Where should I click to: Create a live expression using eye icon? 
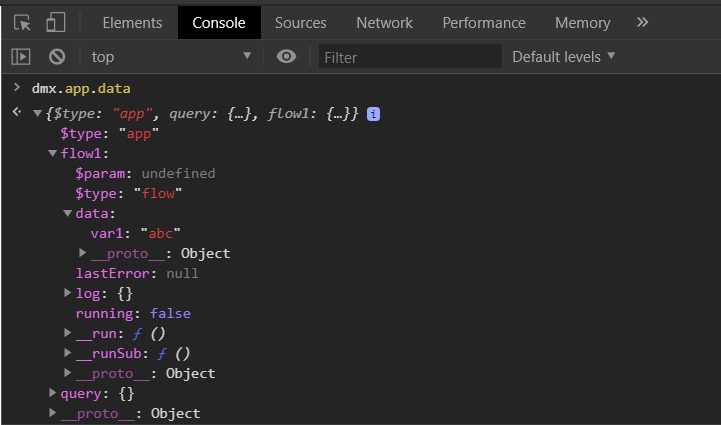pyautogui.click(x=286, y=57)
